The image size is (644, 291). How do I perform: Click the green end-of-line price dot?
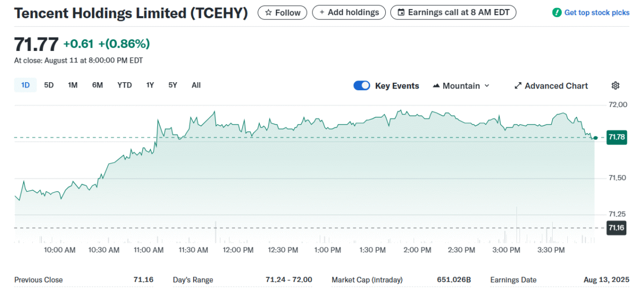(595, 138)
